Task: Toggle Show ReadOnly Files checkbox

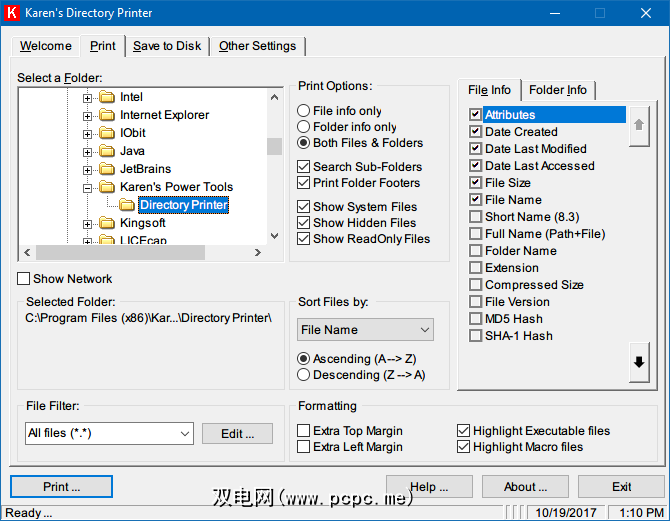Action: [303, 238]
